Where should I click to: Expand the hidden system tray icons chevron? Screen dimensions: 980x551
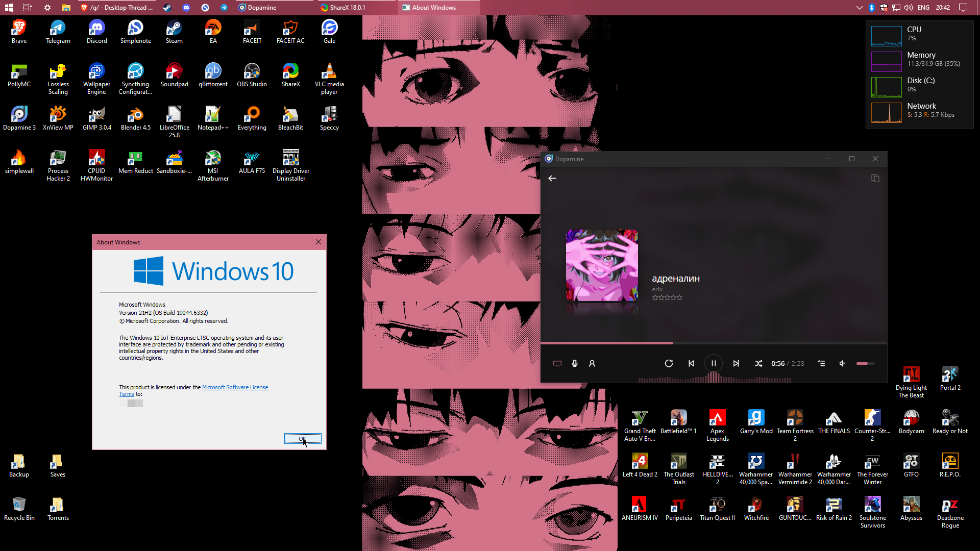point(859,8)
